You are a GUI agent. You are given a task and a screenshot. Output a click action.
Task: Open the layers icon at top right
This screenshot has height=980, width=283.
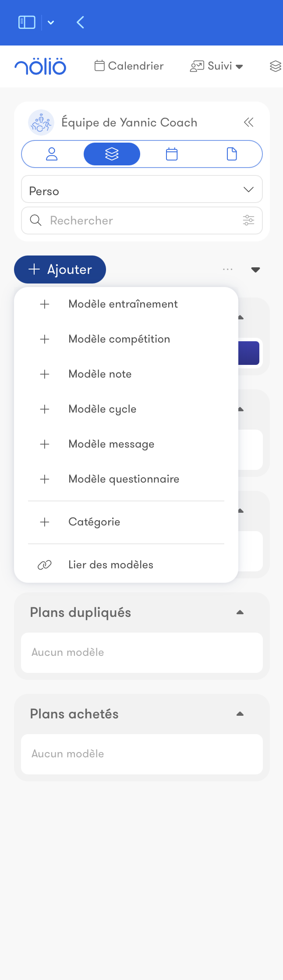(x=275, y=66)
